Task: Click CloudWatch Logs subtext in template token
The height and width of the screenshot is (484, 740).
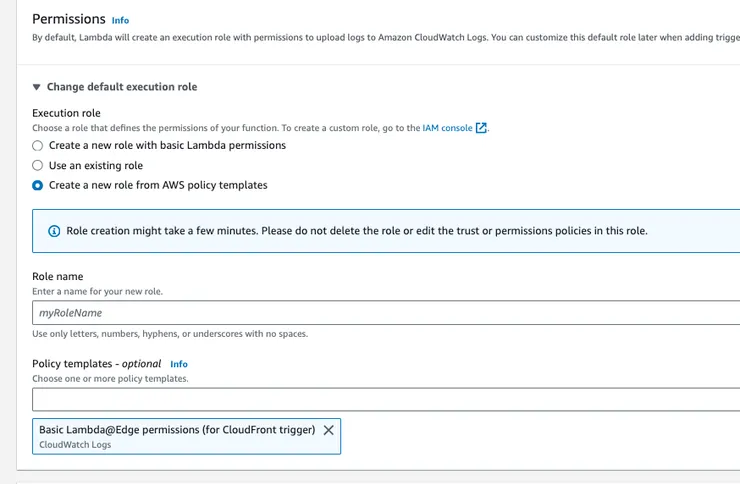Action: point(75,445)
